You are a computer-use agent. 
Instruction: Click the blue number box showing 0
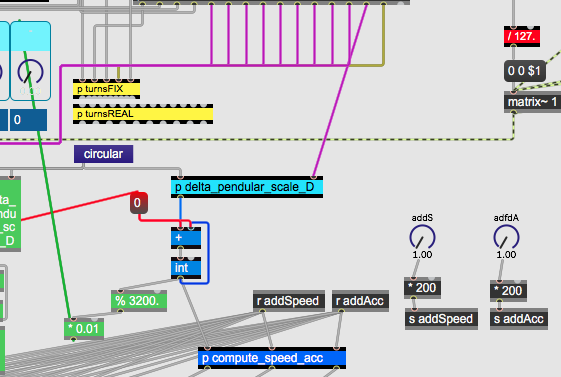(28, 120)
